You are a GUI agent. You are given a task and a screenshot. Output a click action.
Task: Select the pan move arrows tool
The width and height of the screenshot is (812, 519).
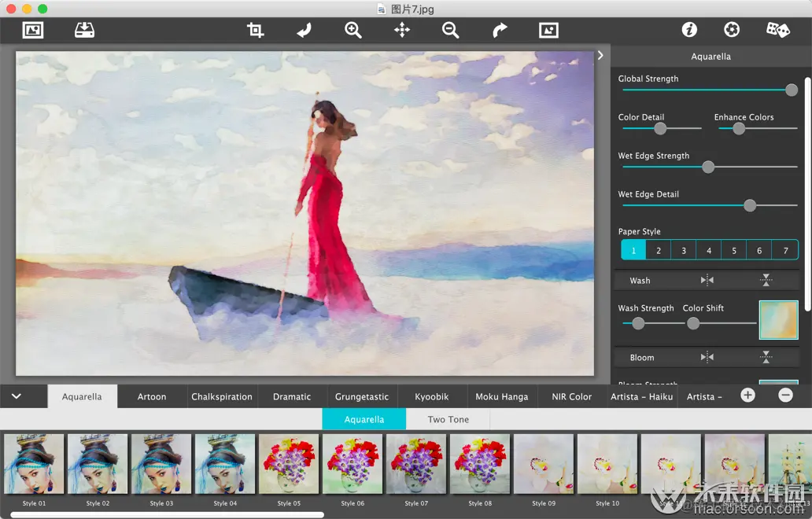pyautogui.click(x=402, y=30)
